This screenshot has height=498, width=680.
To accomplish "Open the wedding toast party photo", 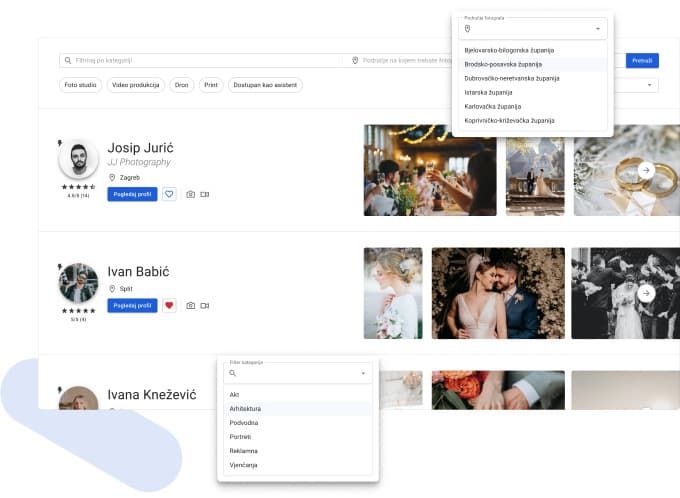I will coord(430,170).
